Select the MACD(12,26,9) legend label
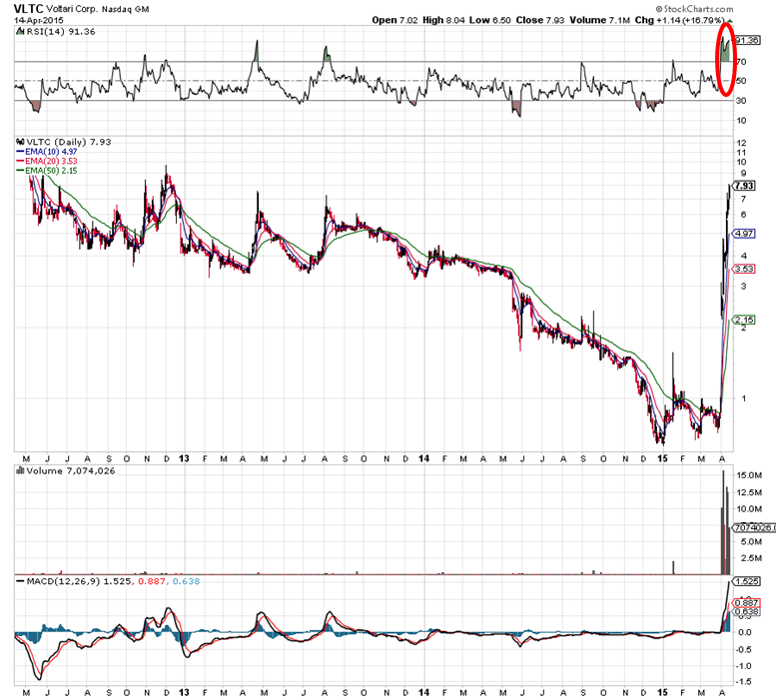 click(x=63, y=581)
